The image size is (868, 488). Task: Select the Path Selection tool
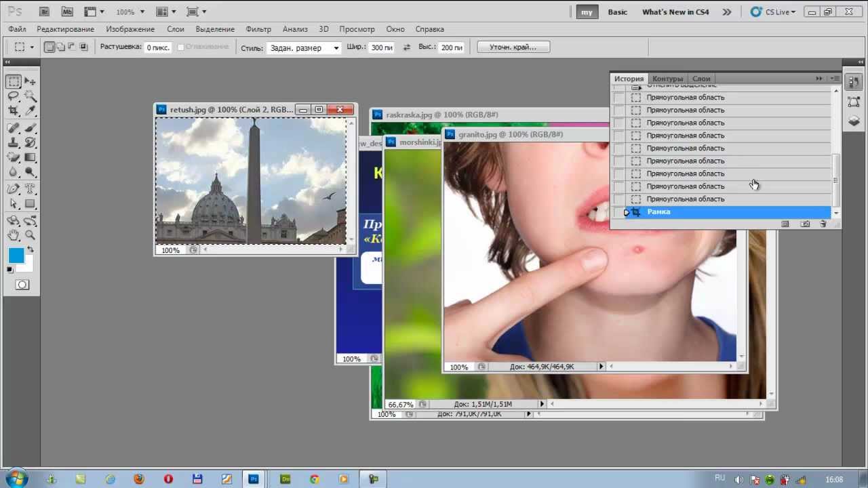(x=14, y=204)
